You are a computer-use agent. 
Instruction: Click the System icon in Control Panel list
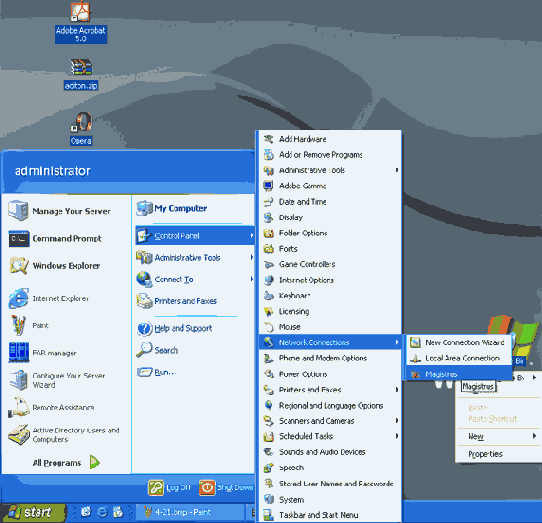[269, 499]
